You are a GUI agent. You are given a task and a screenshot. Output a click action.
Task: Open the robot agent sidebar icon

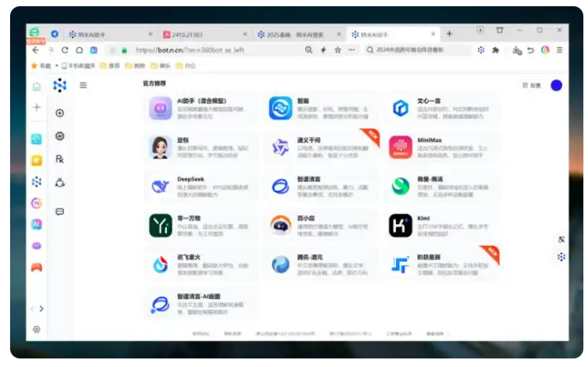point(59,136)
